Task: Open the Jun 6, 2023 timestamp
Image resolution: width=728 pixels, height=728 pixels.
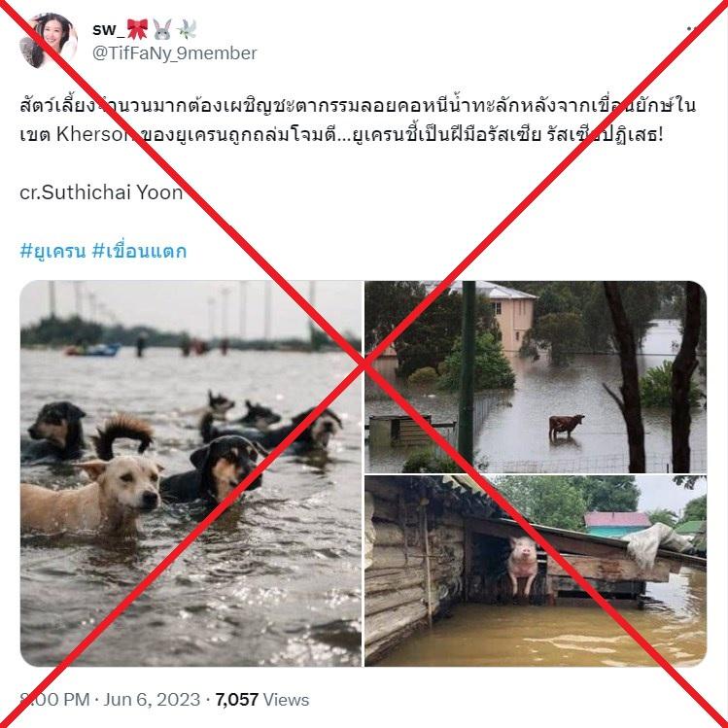Action: point(152,700)
